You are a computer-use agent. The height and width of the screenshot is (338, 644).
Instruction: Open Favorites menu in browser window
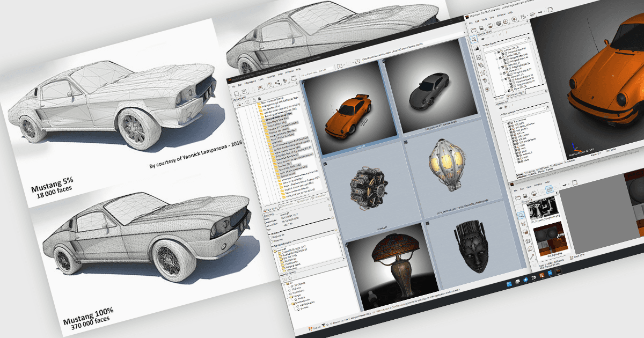click(271, 77)
